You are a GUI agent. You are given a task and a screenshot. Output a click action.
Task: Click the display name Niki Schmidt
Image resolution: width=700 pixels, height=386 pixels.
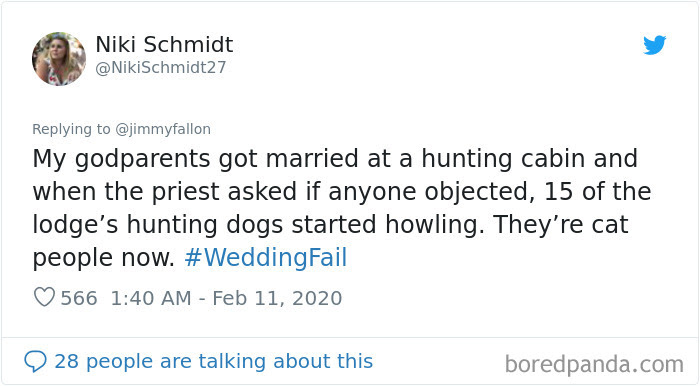point(164,44)
